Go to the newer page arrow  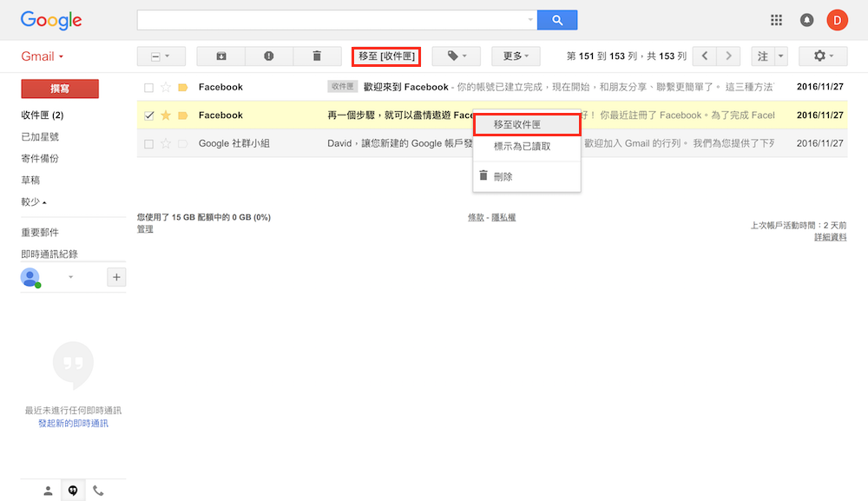(704, 56)
